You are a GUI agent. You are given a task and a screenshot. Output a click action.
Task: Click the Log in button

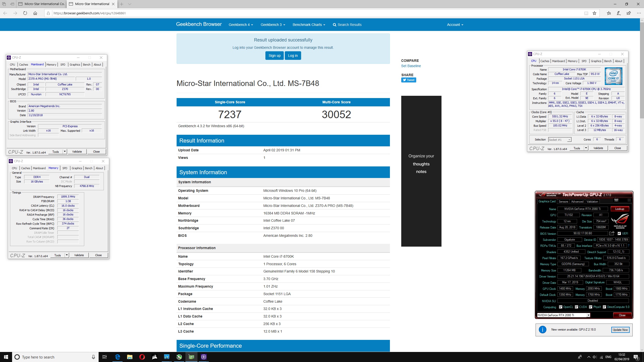tap(293, 56)
